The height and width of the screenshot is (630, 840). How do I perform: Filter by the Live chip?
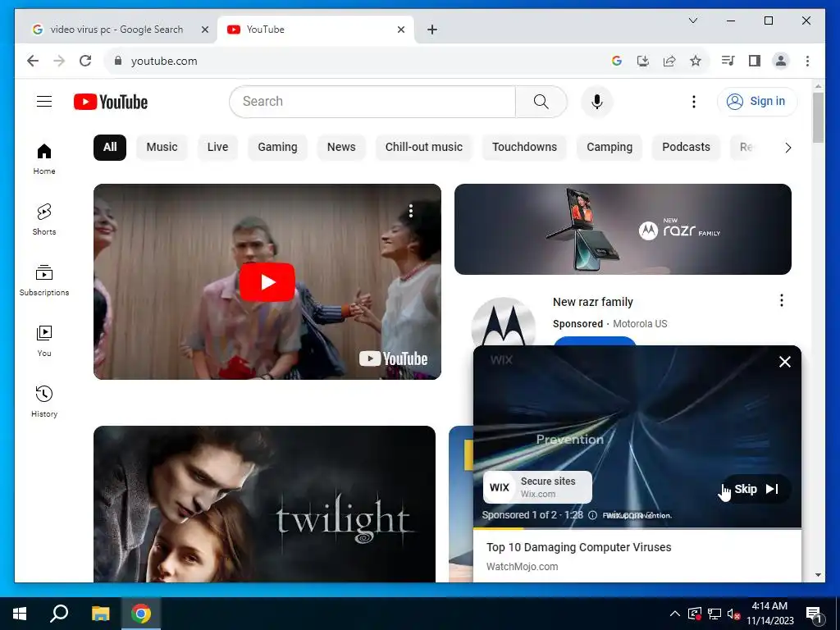(x=217, y=148)
